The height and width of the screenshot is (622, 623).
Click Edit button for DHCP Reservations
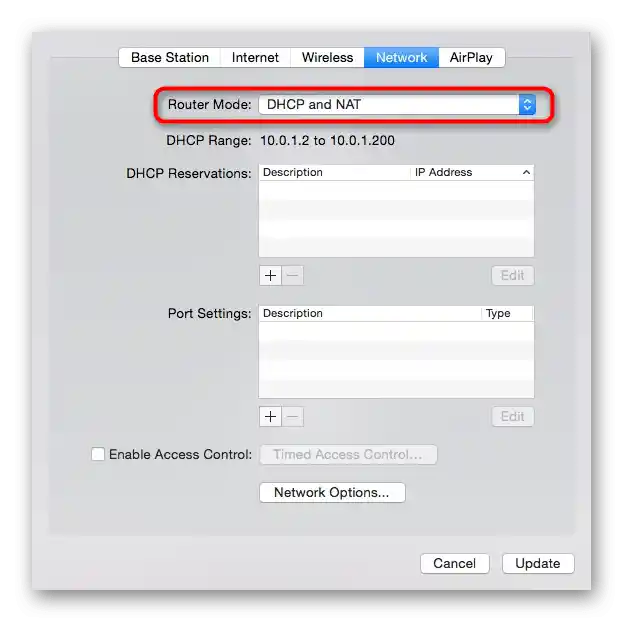click(513, 275)
